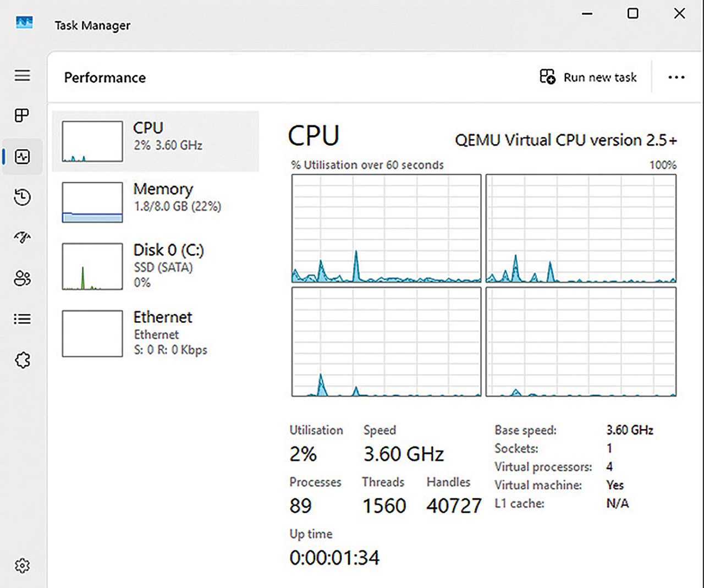Go to the Startup apps icon
704x588 pixels.
pos(22,238)
